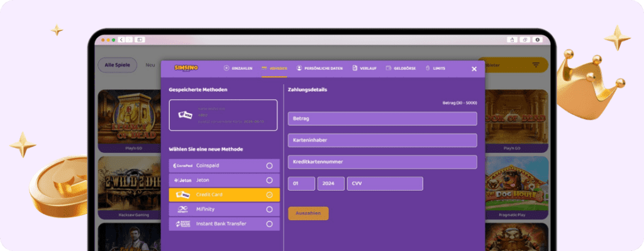This screenshot has width=644, height=251.
Task: Select the Mifinity radio button
Action: click(269, 209)
